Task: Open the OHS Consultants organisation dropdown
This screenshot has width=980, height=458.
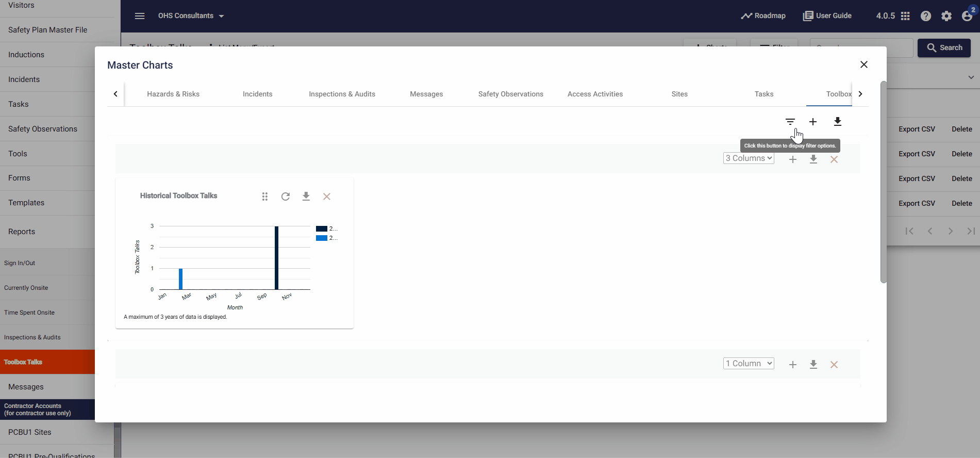Action: [x=191, y=16]
